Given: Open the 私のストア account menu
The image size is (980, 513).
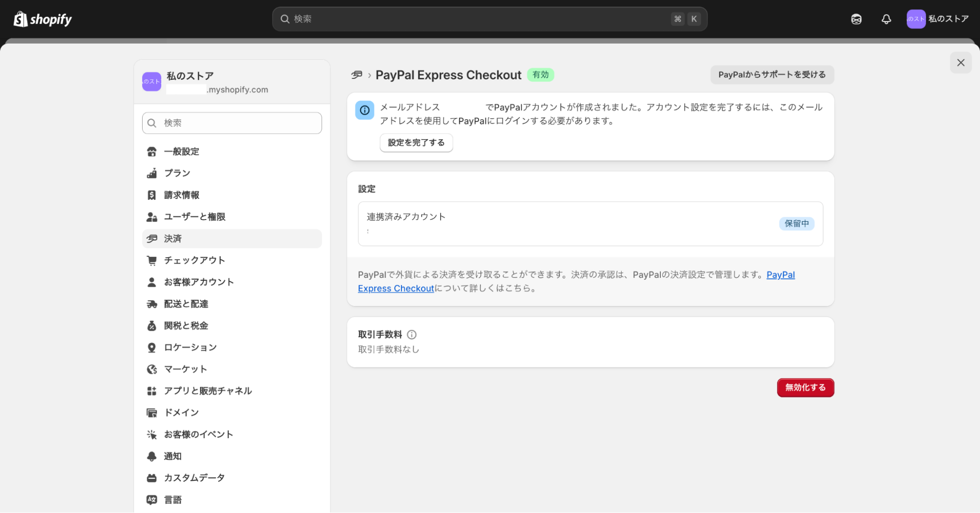Looking at the screenshot, I should coord(937,19).
